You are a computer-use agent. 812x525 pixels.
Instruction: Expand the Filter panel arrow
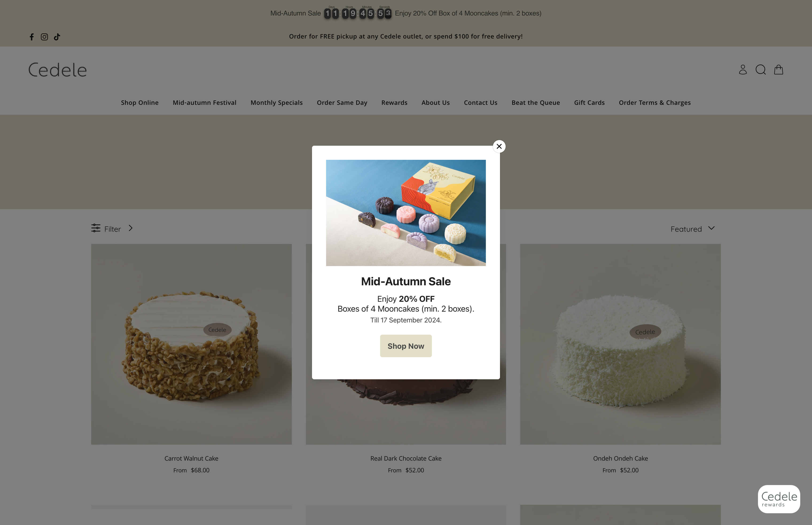(x=130, y=228)
